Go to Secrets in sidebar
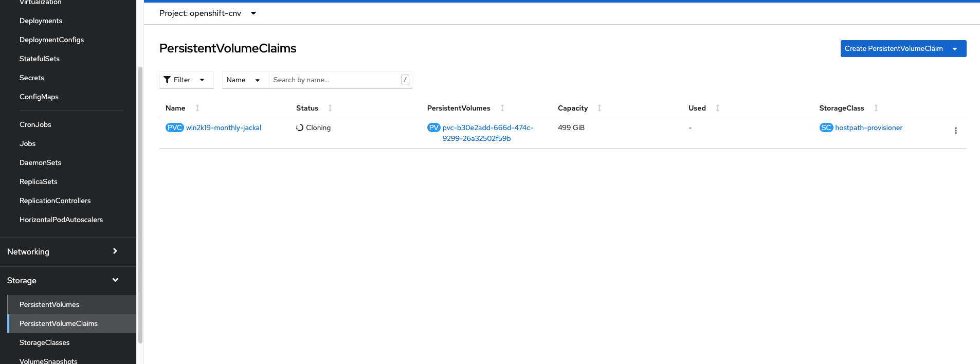 pyautogui.click(x=32, y=78)
